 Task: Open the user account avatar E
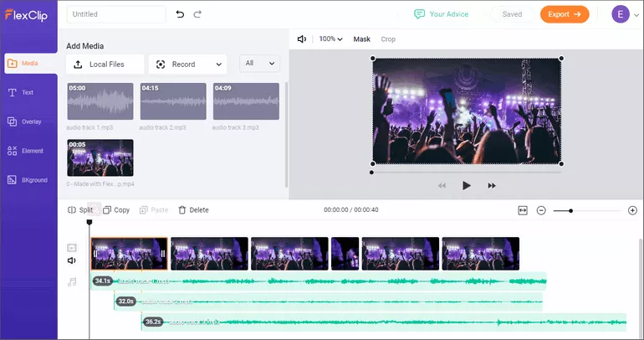[x=621, y=14]
